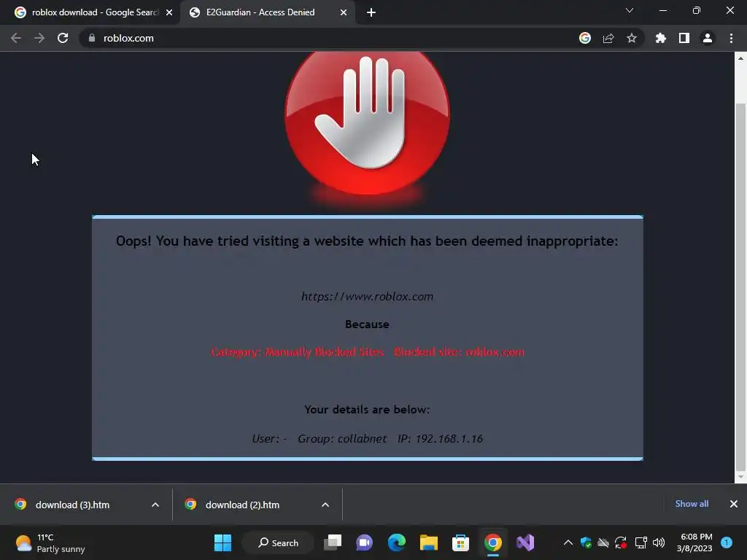Expand options for download (2).htm
The width and height of the screenshot is (747, 560).
coord(325,505)
